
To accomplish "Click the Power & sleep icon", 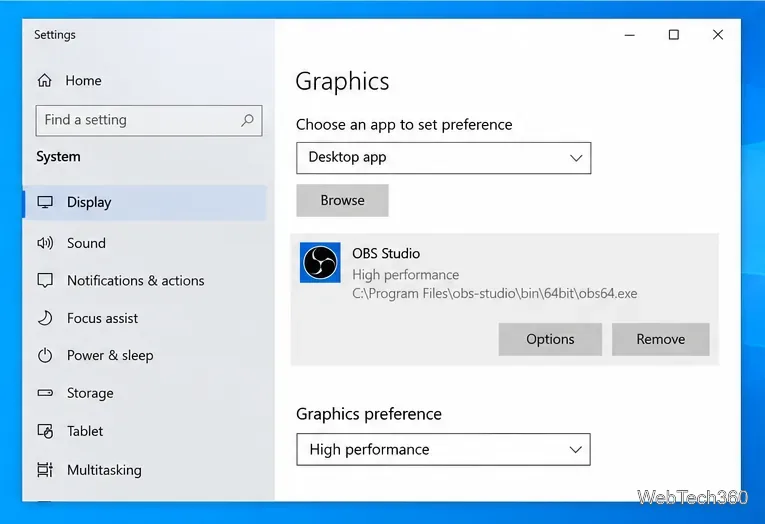I will tap(45, 355).
